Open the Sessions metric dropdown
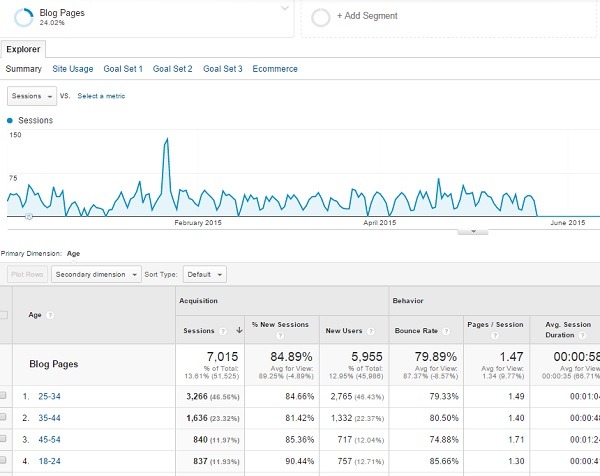600x476 pixels. pyautogui.click(x=32, y=96)
